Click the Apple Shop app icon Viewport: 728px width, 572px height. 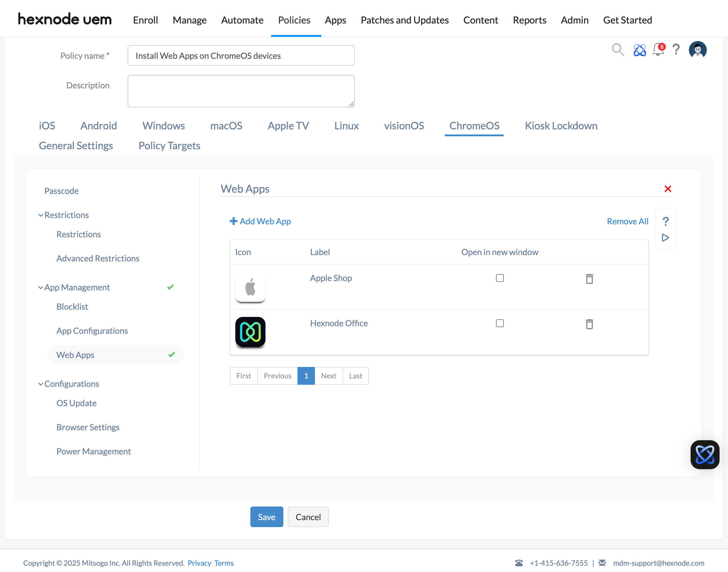pos(250,287)
